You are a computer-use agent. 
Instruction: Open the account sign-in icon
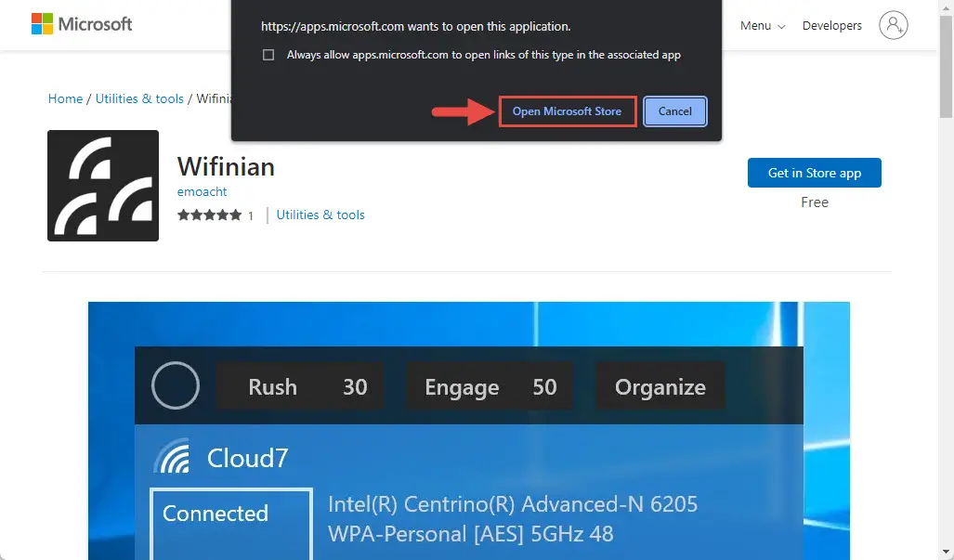[x=894, y=25]
